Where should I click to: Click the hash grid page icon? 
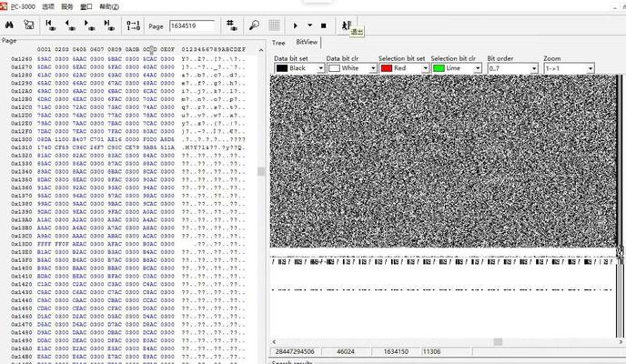pyautogui.click(x=231, y=25)
